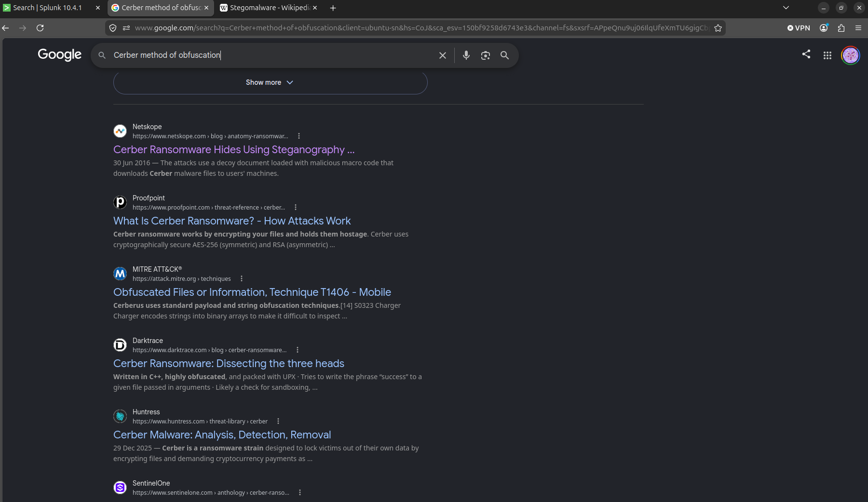The image size is (868, 502).
Task: Share the search results page
Action: [x=806, y=54]
